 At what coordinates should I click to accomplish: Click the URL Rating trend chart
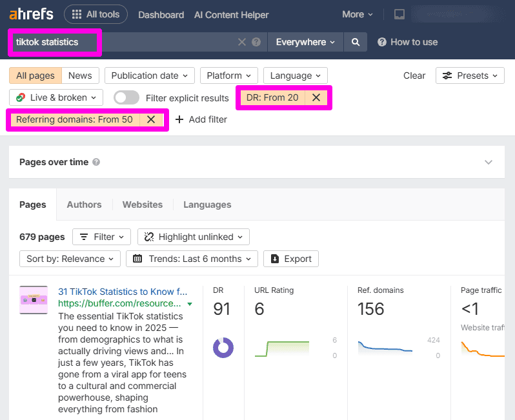[282, 348]
